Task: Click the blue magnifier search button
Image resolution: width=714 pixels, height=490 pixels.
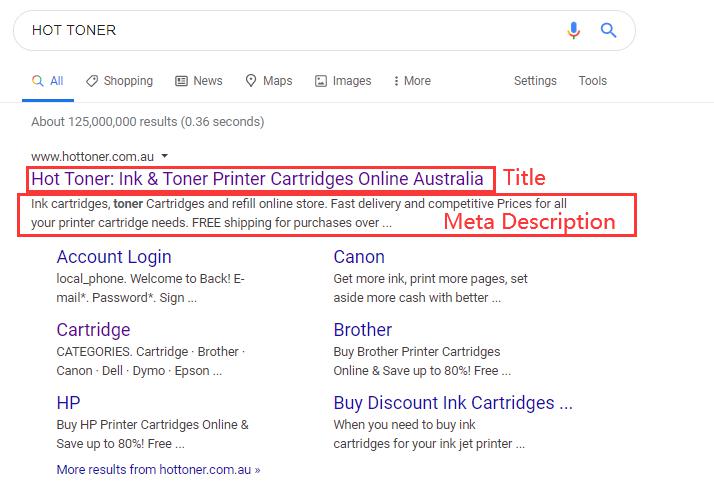Action: coord(608,31)
